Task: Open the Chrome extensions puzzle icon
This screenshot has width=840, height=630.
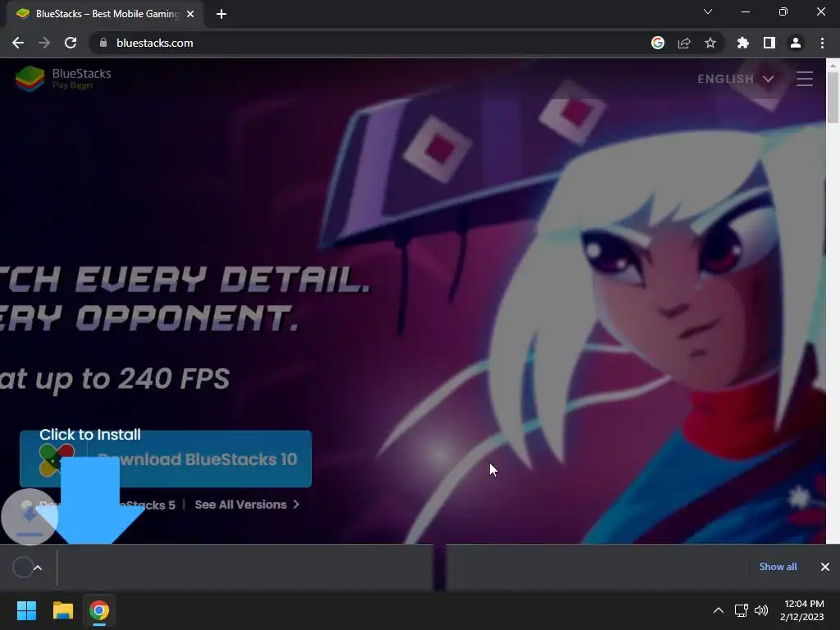Action: coord(743,43)
